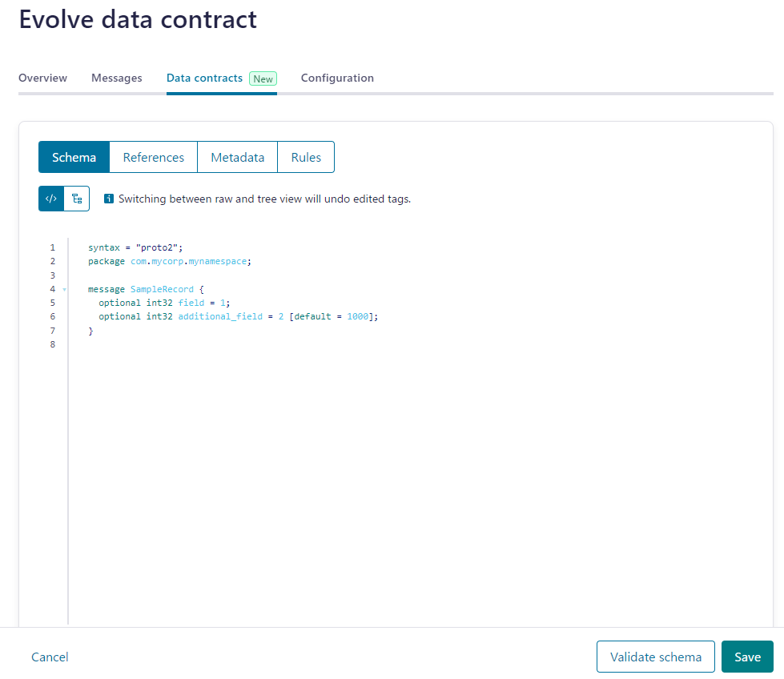Screen dimensions: 784x679
Task: Click the Validate schema button
Action: [656, 657]
